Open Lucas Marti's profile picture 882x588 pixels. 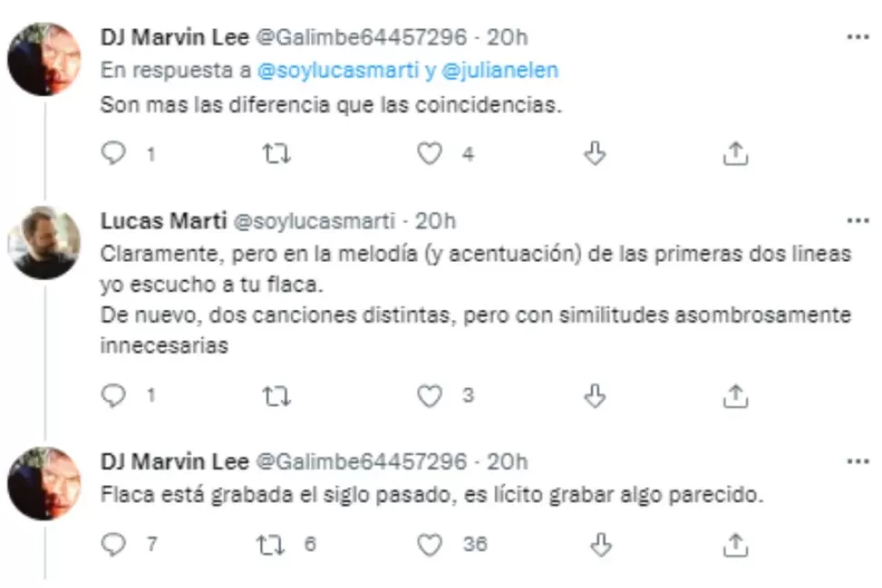[45, 241]
